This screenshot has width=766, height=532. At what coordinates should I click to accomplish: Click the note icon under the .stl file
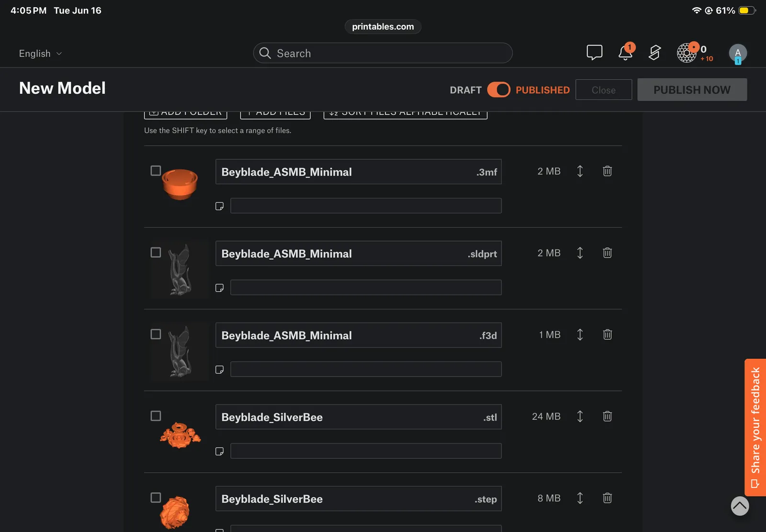(220, 452)
